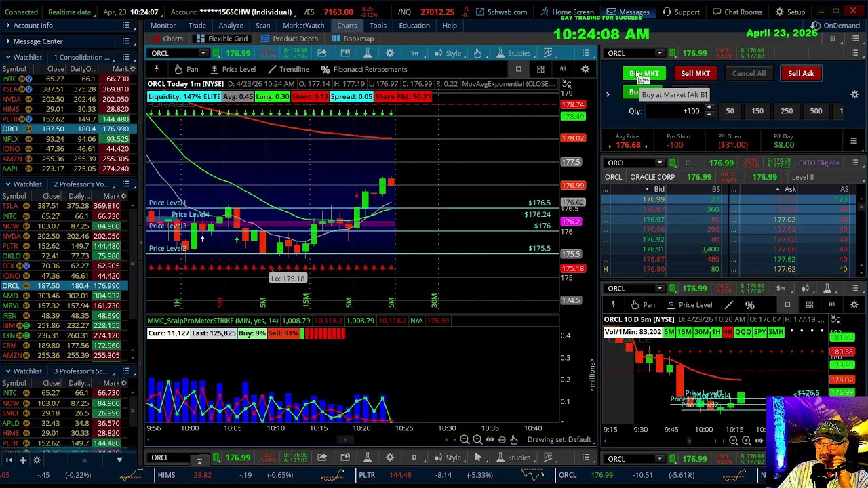Open the Bookmap view
The height and width of the screenshot is (488, 868).
click(x=353, y=39)
